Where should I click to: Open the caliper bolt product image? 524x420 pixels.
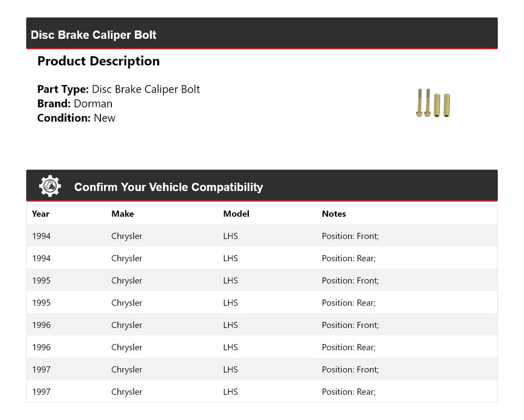(433, 103)
